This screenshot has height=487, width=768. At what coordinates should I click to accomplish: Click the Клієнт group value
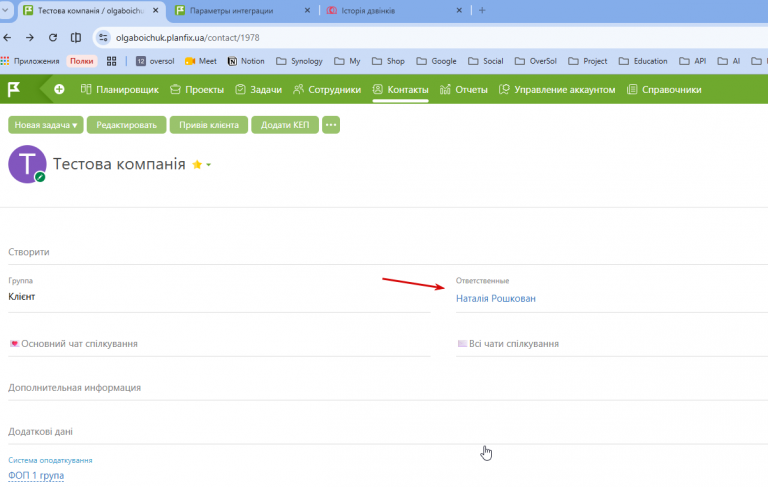pyautogui.click(x=22, y=296)
